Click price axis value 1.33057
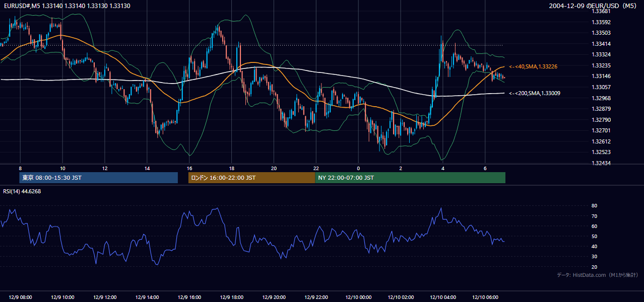 click(601, 87)
